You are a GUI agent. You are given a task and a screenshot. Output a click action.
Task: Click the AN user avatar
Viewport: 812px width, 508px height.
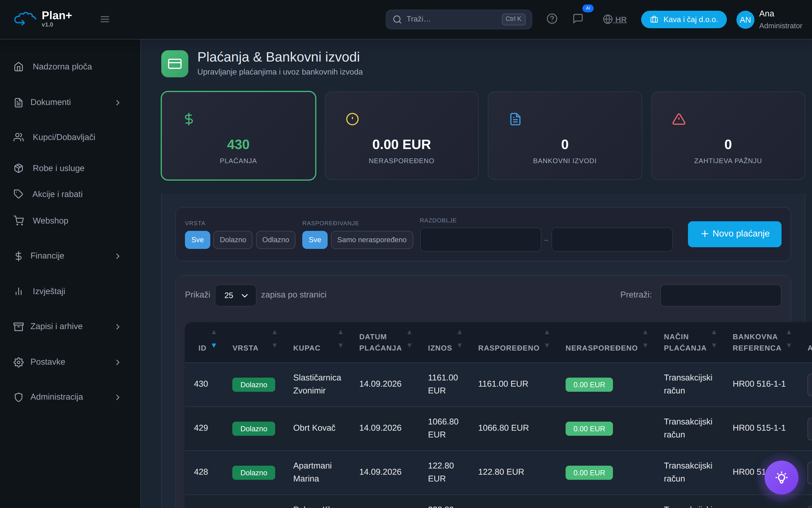(745, 19)
